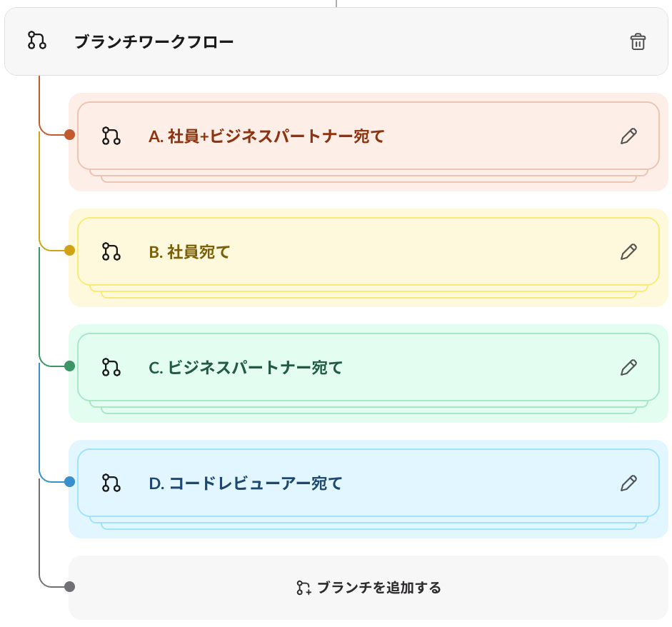Click the green connector dot of branch C
Image resolution: width=672 pixels, height=627 pixels.
[69, 366]
